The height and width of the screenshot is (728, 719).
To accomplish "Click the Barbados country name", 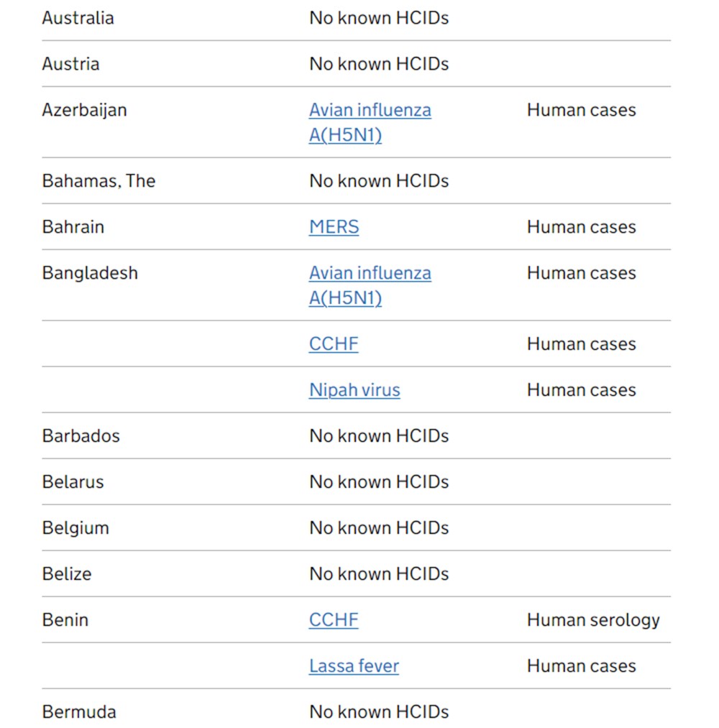I will click(x=81, y=436).
